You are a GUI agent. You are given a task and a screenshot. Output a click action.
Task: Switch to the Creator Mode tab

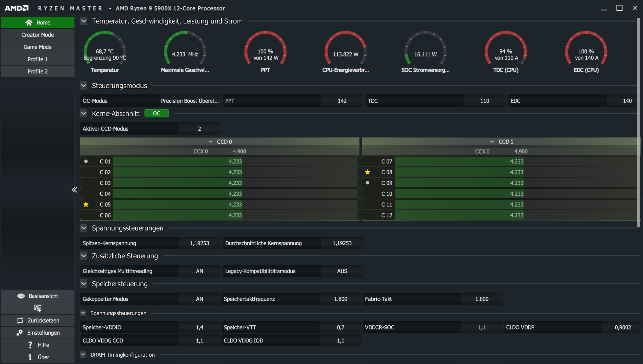click(x=37, y=35)
